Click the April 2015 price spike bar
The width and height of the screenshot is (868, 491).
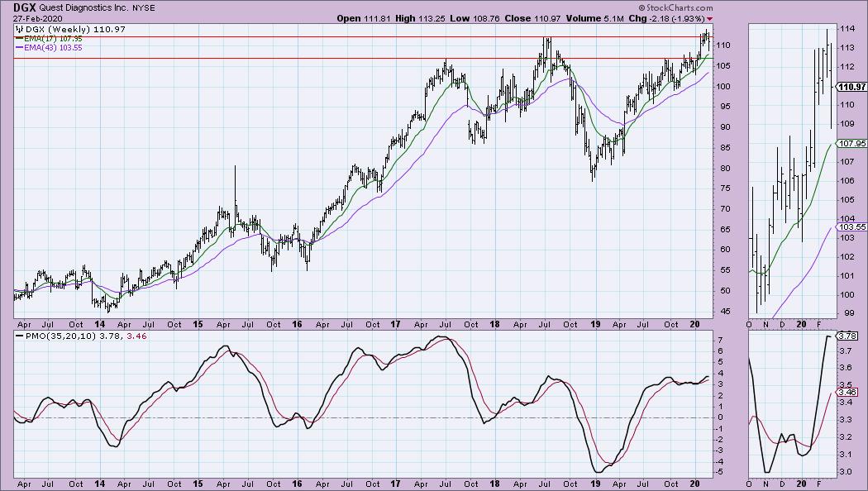[235, 194]
